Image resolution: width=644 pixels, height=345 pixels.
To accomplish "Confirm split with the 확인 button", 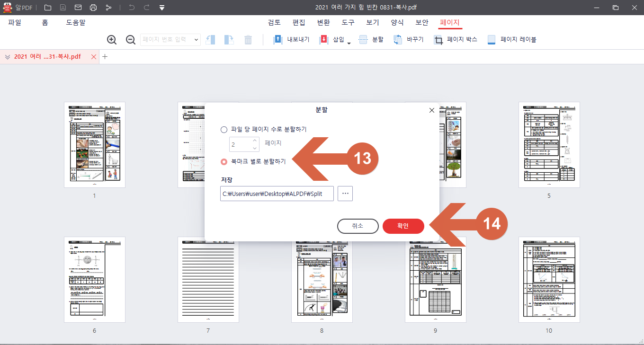I will (403, 226).
